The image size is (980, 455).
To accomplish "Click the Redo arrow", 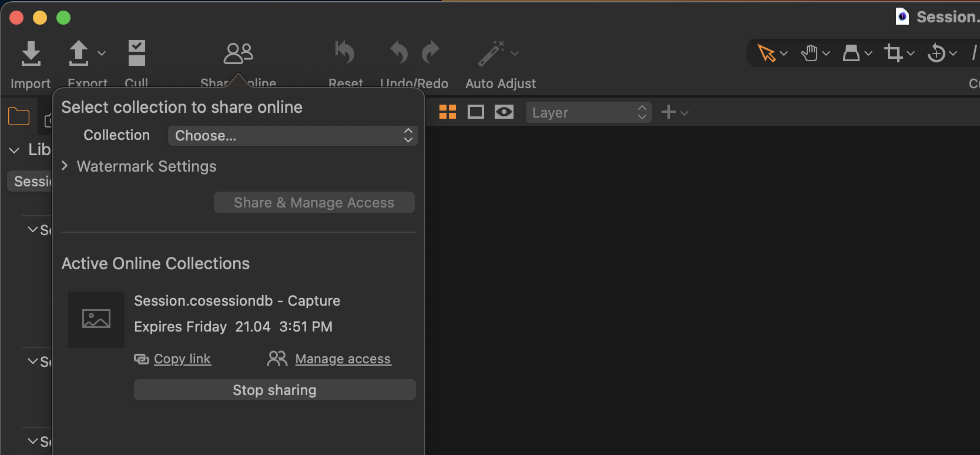I will tap(431, 52).
